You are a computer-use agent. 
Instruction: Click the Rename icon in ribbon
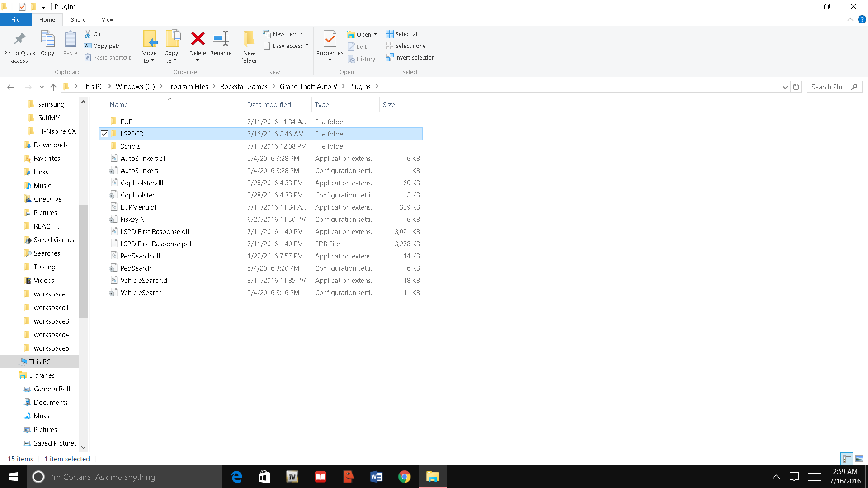point(221,39)
